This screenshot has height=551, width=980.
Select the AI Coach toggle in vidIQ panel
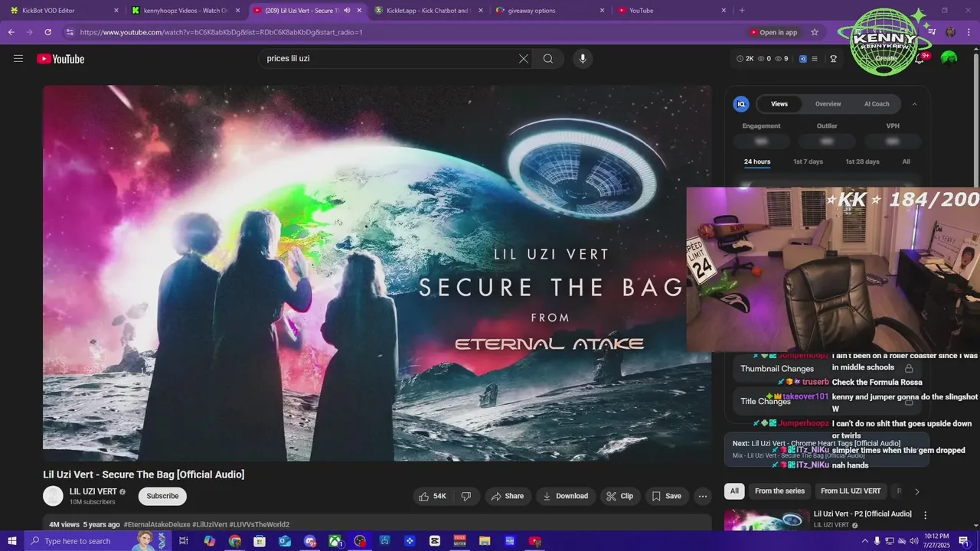(877, 104)
